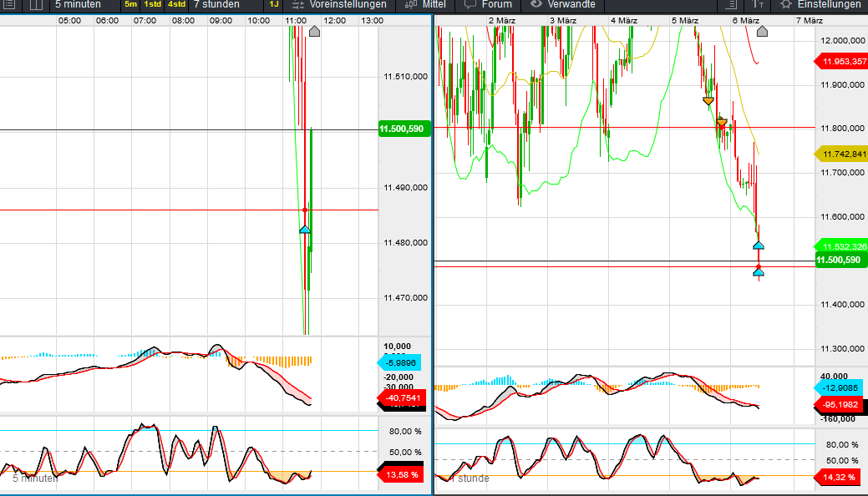The image size is (868, 496).
Task: Click the split-window layout icon
Action: pos(36,5)
